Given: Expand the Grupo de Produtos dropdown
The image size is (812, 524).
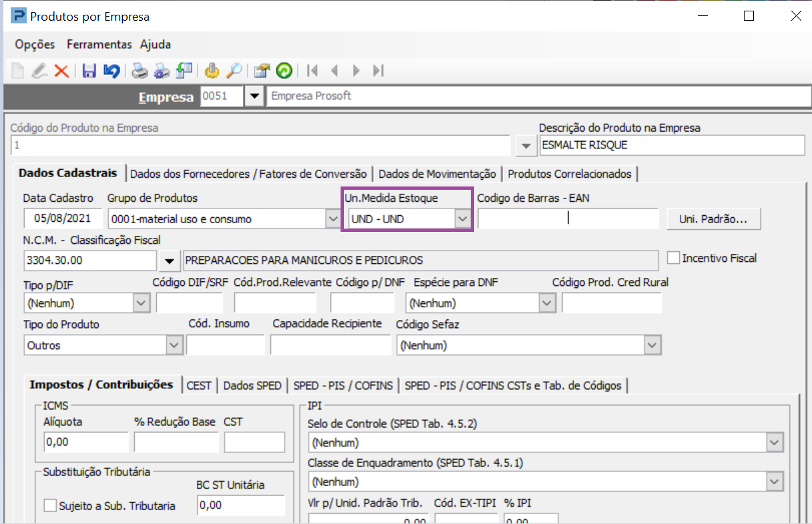Looking at the screenshot, I should [332, 219].
